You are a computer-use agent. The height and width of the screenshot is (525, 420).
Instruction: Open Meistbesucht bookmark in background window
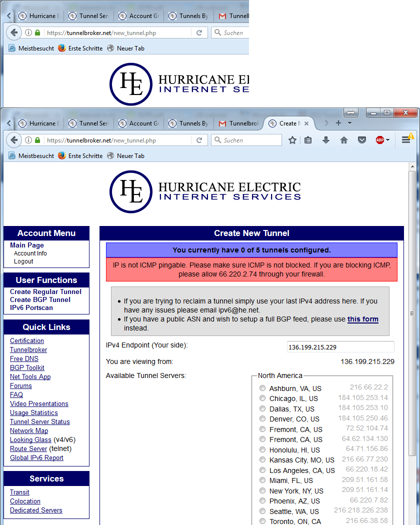pyautogui.click(x=31, y=48)
